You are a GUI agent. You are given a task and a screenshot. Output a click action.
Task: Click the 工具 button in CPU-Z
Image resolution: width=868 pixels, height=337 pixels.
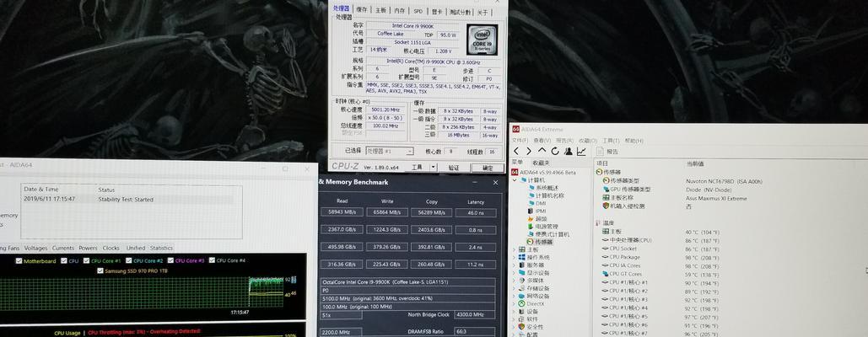click(417, 167)
